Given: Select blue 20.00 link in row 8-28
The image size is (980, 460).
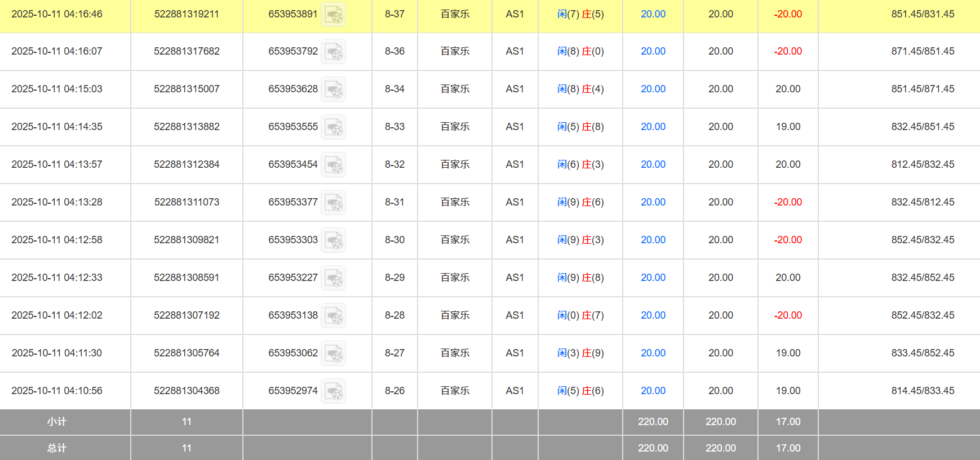Looking at the screenshot, I should (x=653, y=315).
